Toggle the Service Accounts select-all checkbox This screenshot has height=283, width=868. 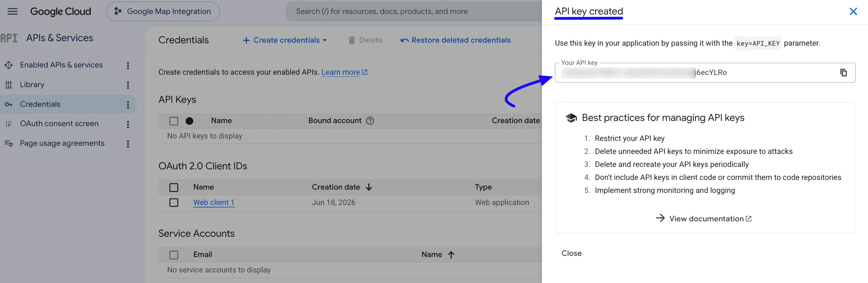pos(174,255)
